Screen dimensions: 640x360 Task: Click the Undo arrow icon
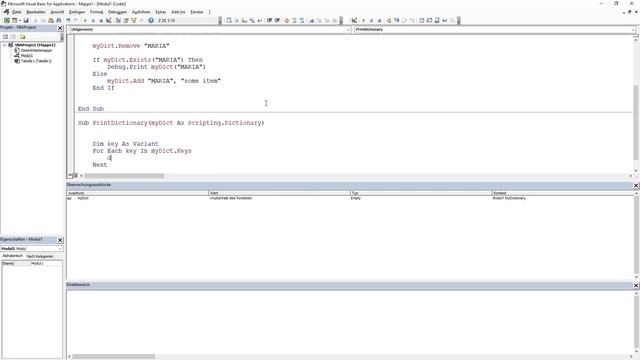click(x=68, y=20)
